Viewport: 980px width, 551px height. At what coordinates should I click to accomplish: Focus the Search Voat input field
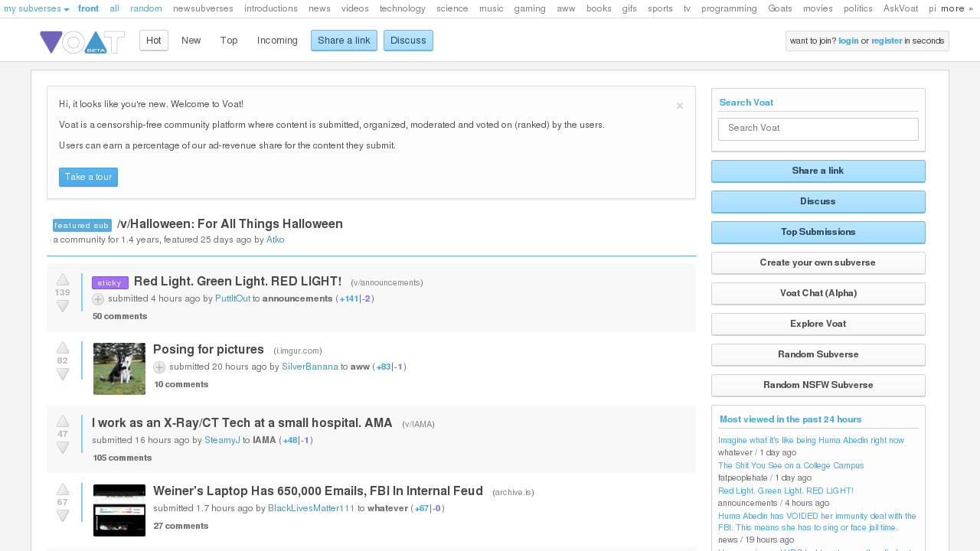click(x=818, y=129)
